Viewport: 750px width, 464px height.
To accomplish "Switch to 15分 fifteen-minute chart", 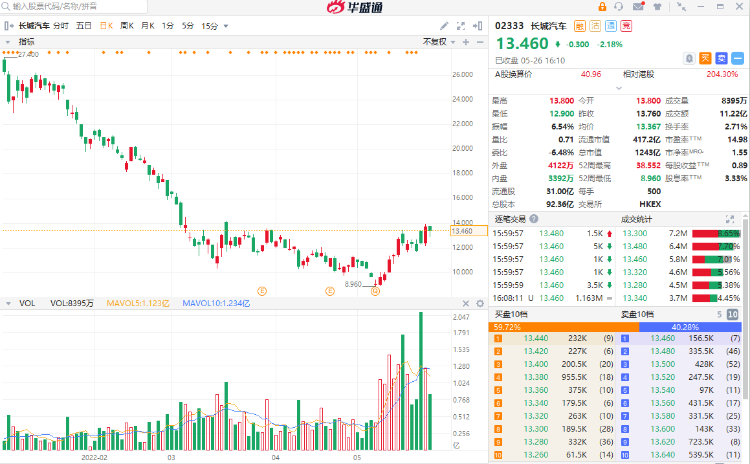I will (x=210, y=26).
